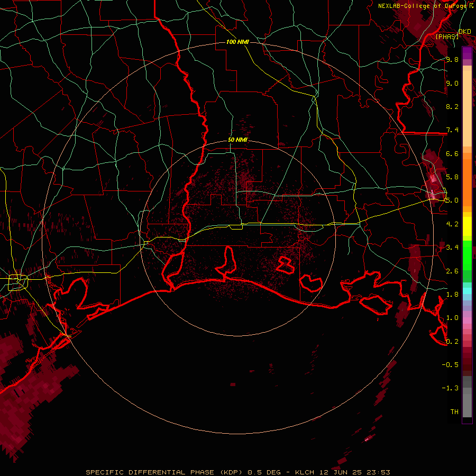Click the 9.0 scale value
Screen dimensions: 476x476
[452, 83]
